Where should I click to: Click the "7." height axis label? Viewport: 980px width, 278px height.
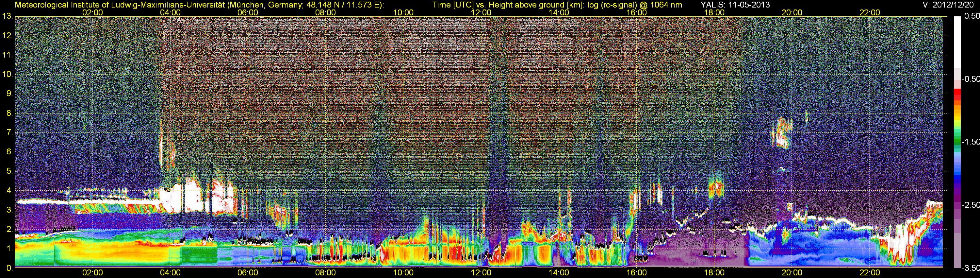(x=9, y=132)
